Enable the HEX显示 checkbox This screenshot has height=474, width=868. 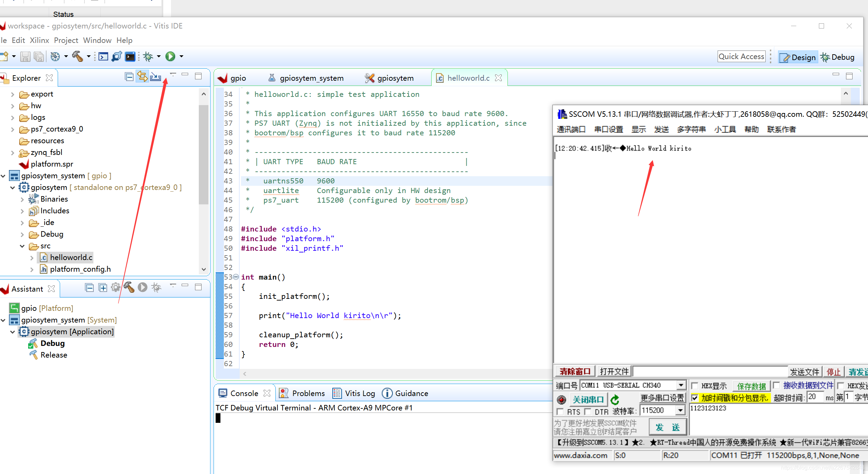tap(695, 386)
